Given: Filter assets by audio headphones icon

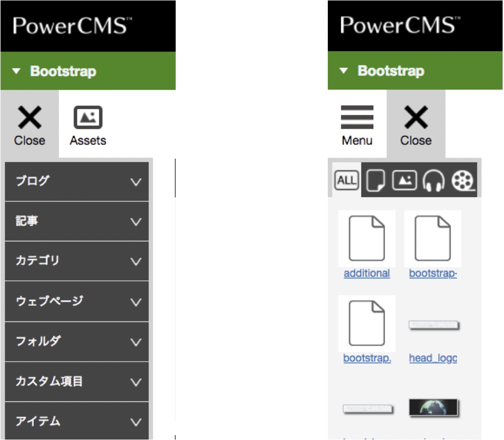Looking at the screenshot, I should (434, 181).
